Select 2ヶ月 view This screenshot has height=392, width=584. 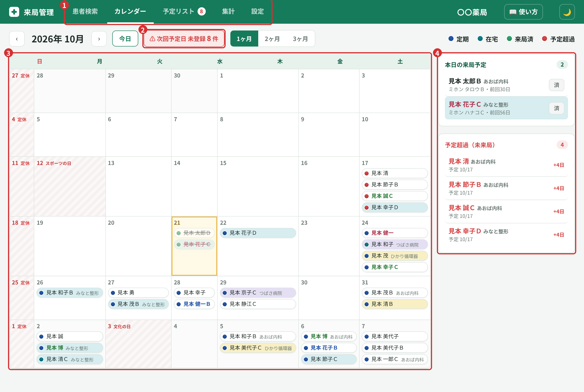pos(272,39)
